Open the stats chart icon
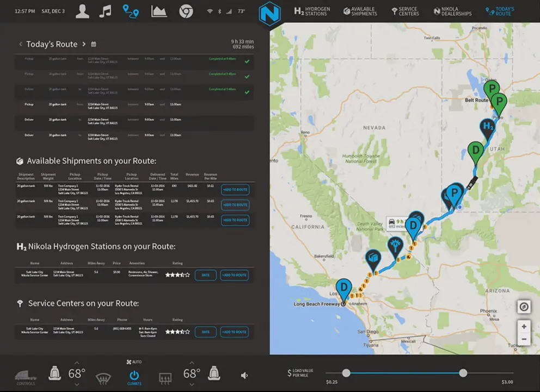 pos(159,11)
